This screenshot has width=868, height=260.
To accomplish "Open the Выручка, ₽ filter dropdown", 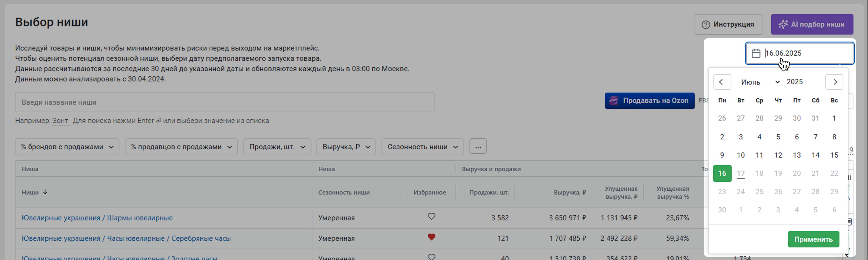I will 346,147.
